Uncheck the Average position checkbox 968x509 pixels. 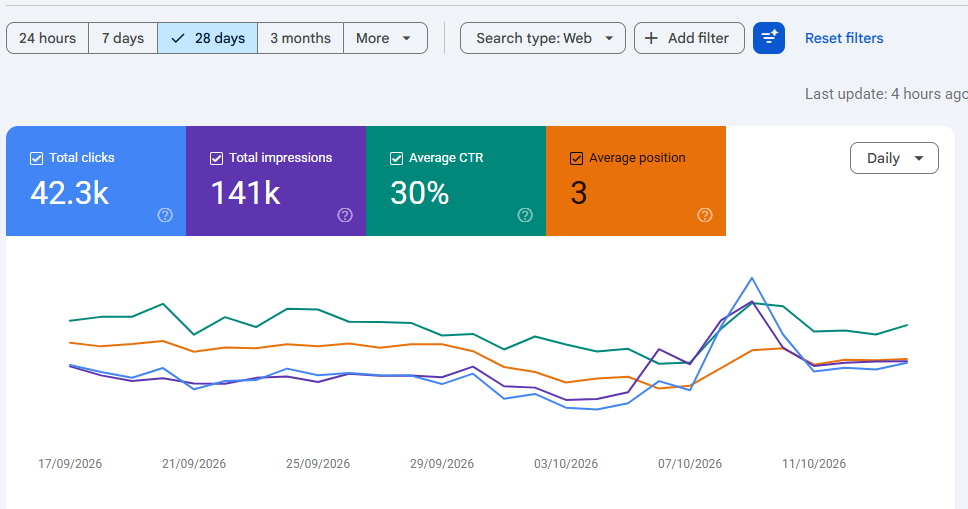click(576, 159)
